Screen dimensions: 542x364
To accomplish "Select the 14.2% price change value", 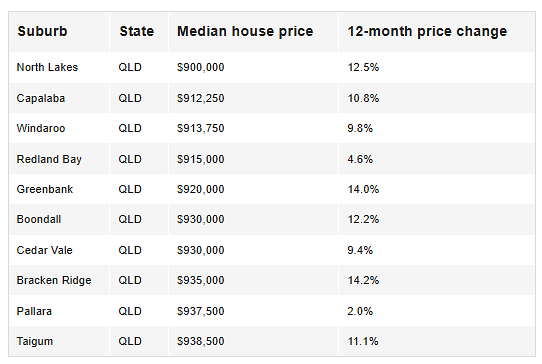I will [x=363, y=280].
